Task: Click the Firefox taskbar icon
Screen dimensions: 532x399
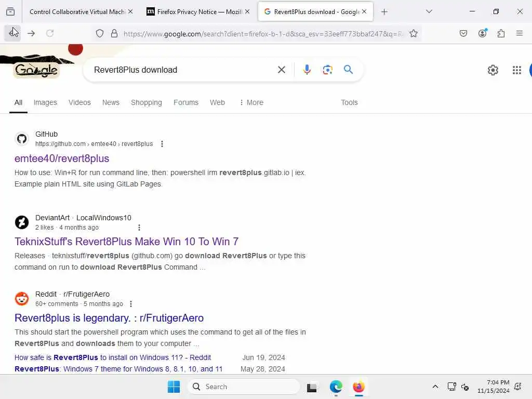Action: click(x=358, y=387)
